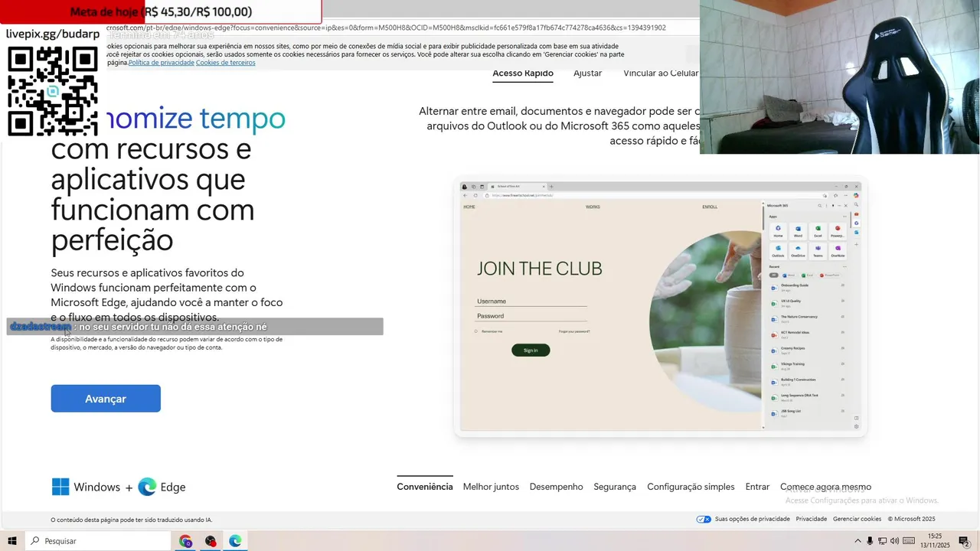Click the touch keyboard tray icon
This screenshot has width=980, height=551.
[x=909, y=541]
